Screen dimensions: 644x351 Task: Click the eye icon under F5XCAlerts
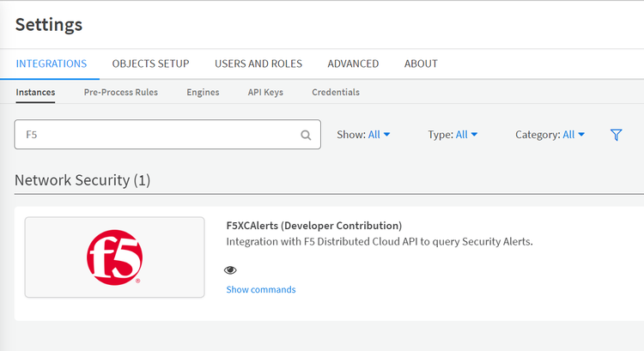230,269
